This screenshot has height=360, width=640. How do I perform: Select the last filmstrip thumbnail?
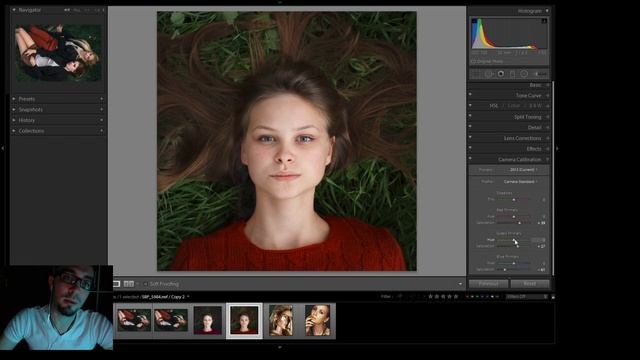click(318, 320)
